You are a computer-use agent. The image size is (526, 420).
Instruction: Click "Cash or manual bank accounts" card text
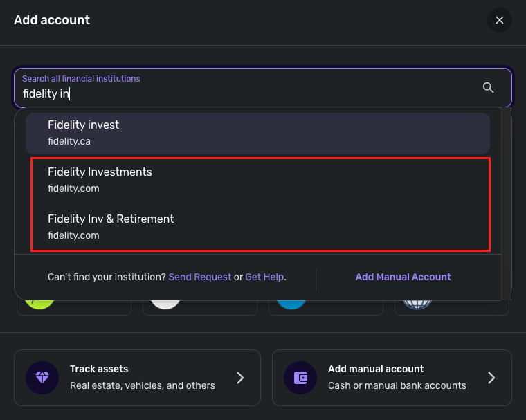coord(397,385)
